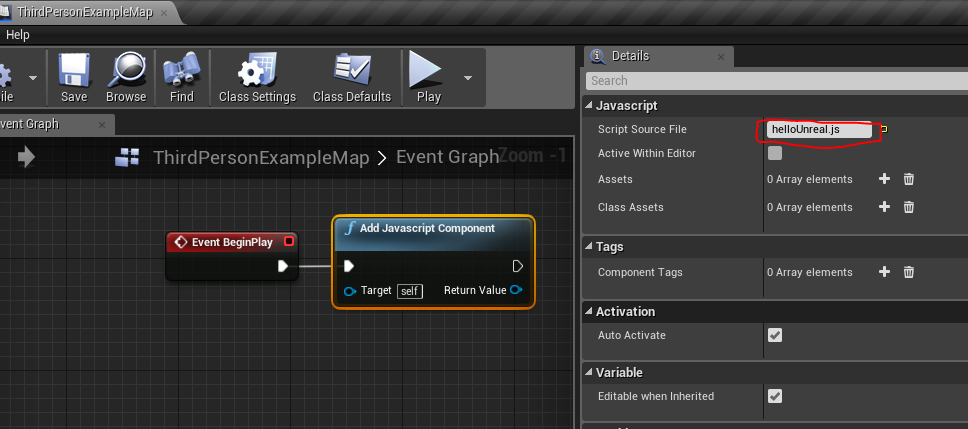968x429 pixels.
Task: Click the Return Value output pin
Action: coord(516,290)
